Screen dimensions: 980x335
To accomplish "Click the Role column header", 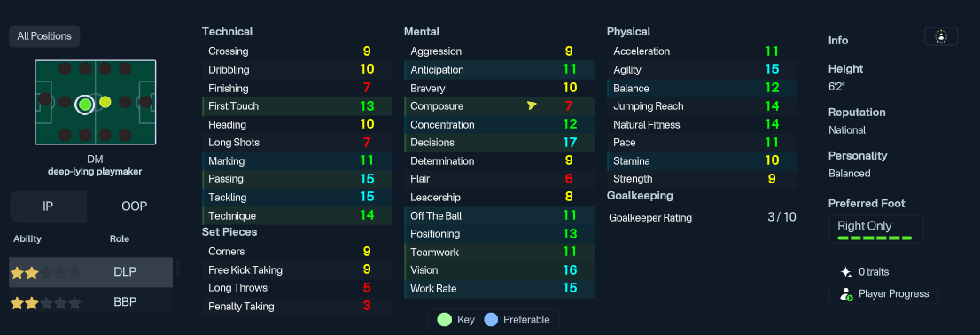I will (120, 238).
